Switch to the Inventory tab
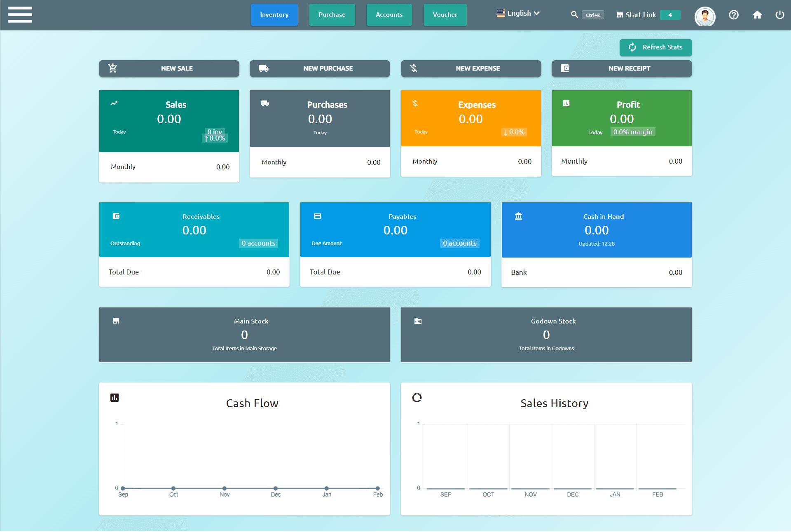This screenshot has height=532, width=791. (x=274, y=14)
